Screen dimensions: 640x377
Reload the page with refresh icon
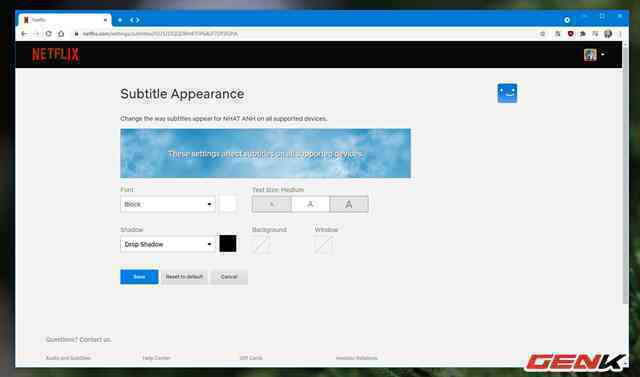[x=49, y=34]
